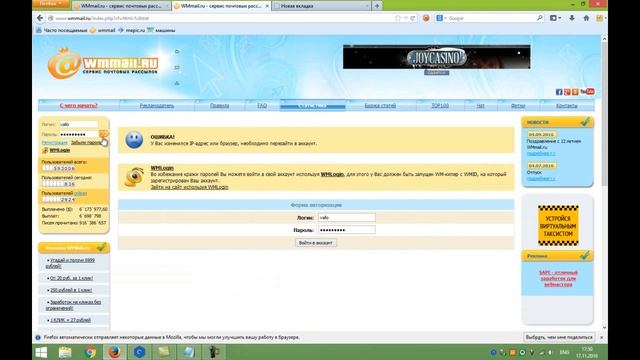The width and height of the screenshot is (640, 360).
Task: Open the 'Забыли пароль' link
Action: point(86,142)
